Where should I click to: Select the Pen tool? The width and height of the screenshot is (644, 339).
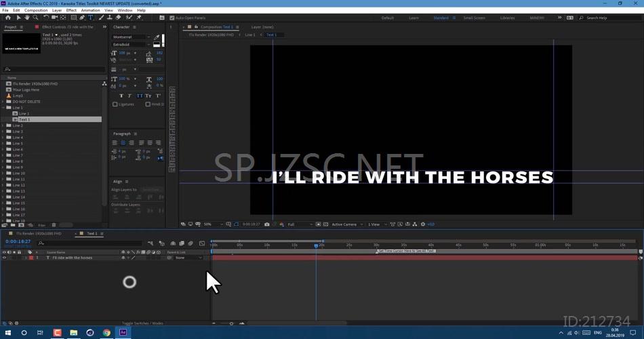click(x=82, y=18)
